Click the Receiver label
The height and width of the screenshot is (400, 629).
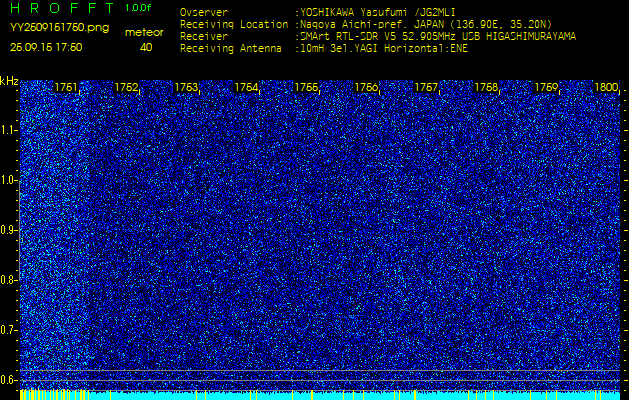tap(204, 37)
